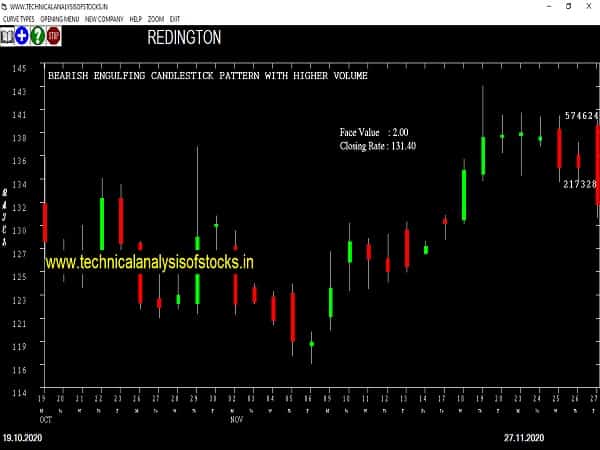Viewport: 600px width, 450px height.
Task: Click the 574624 volume label
Action: [581, 116]
